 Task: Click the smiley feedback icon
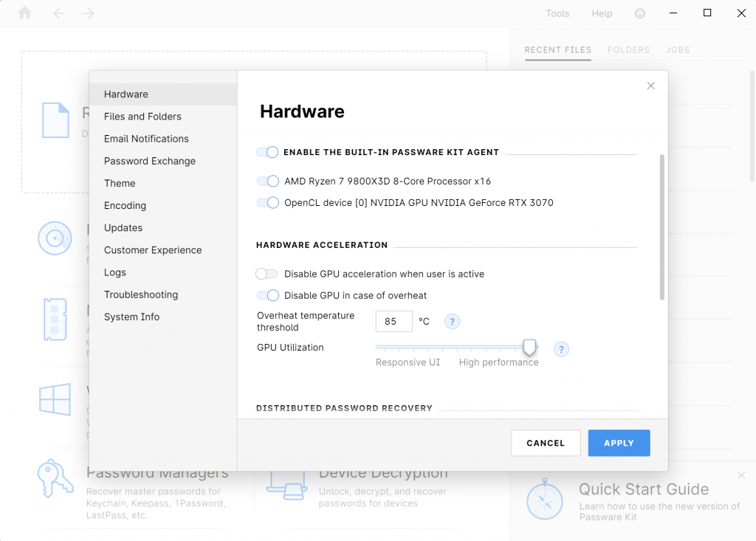point(640,13)
